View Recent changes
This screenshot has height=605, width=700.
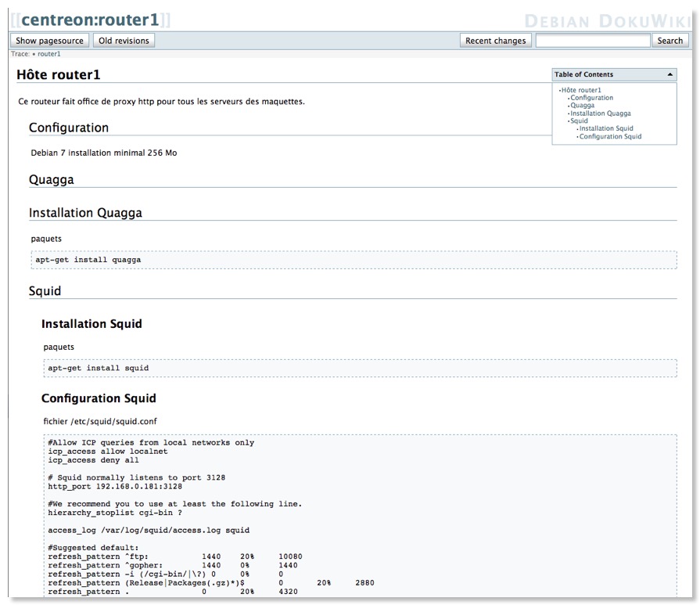pyautogui.click(x=496, y=40)
